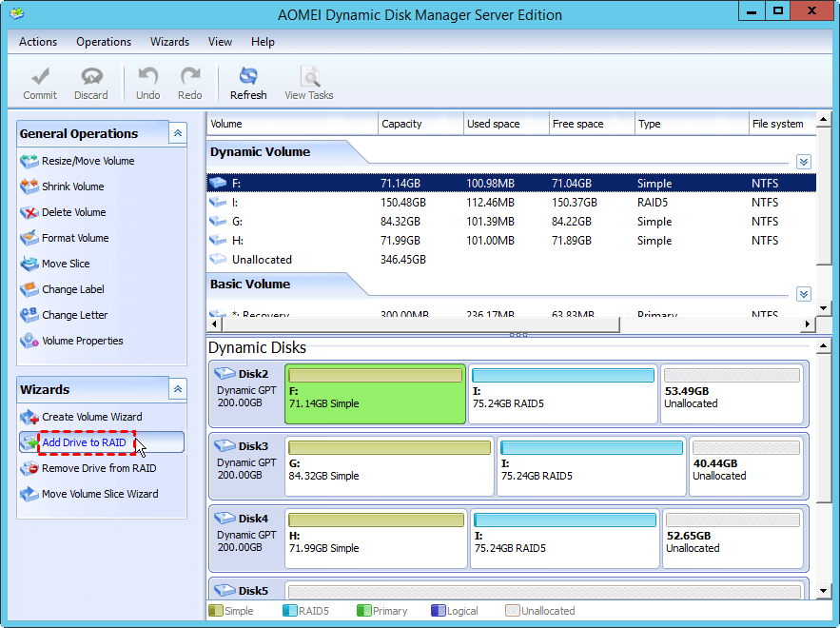This screenshot has height=628, width=840.
Task: Click Add Drive to RAID link
Action: click(x=84, y=442)
